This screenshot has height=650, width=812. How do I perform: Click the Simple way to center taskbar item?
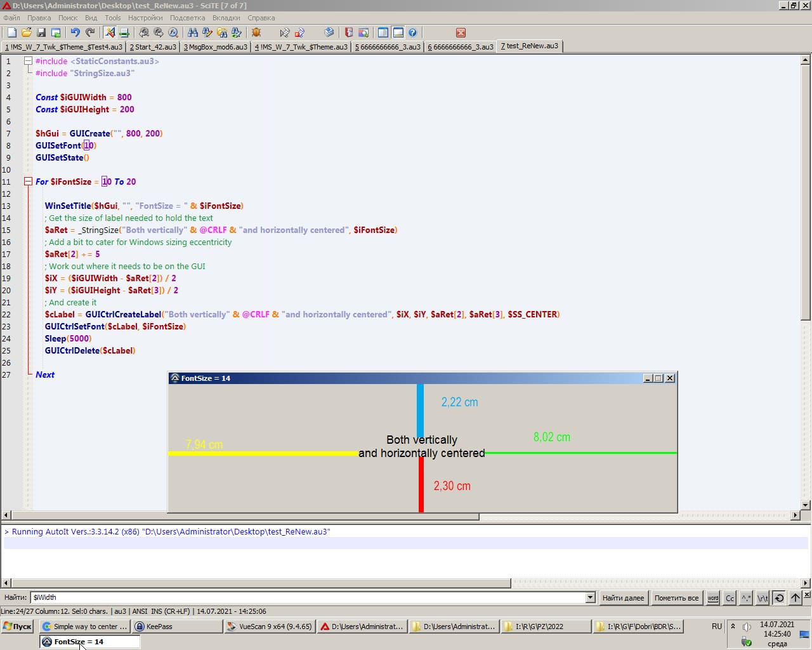click(85, 627)
